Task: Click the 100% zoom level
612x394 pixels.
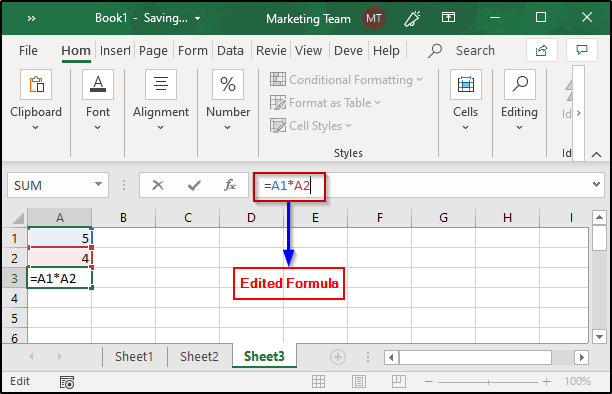Action: tap(577, 381)
